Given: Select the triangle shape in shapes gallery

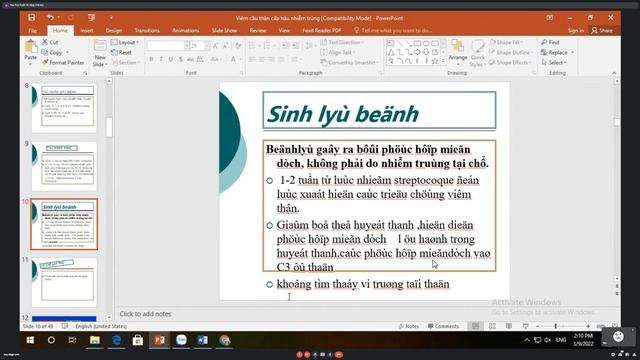Looking at the screenshot, I should tap(391, 52).
